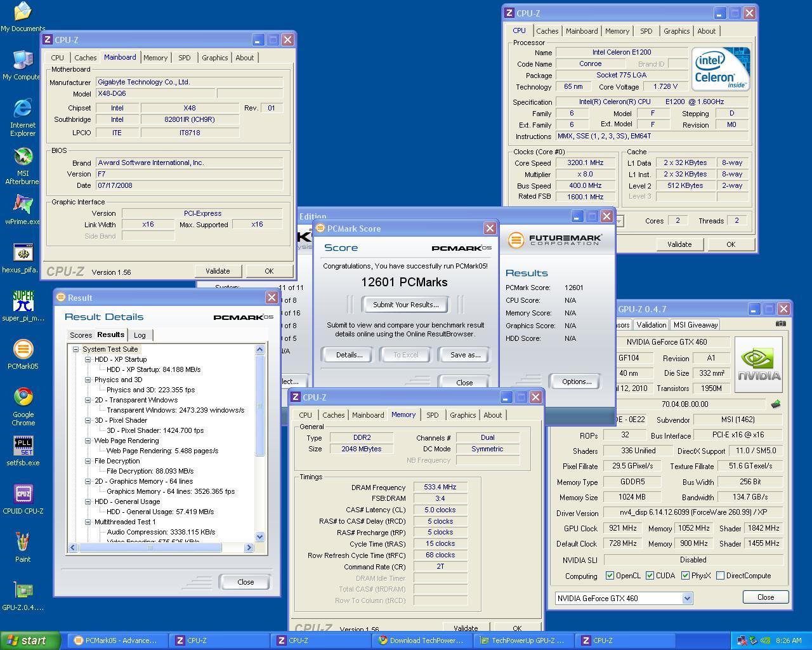
Task: Click the NVIDIA logo in GPU-Z
Action: [758, 364]
